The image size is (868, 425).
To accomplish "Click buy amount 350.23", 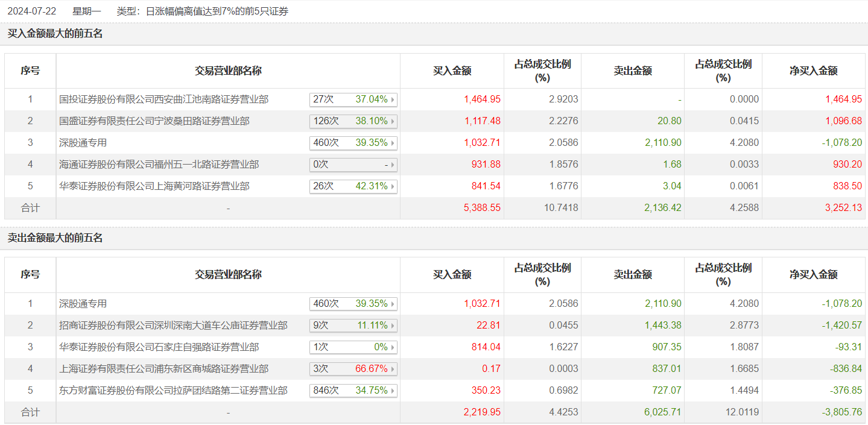I will tap(486, 391).
